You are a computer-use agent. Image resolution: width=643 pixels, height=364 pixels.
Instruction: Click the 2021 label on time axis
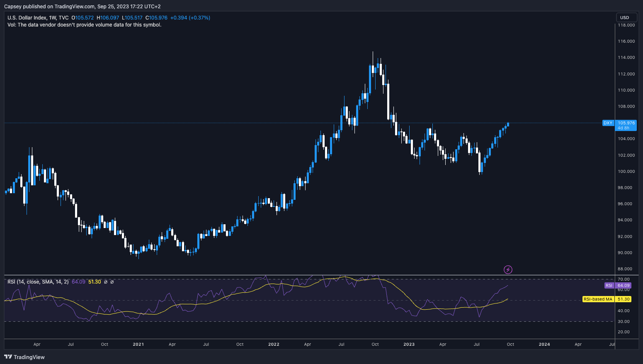point(138,345)
